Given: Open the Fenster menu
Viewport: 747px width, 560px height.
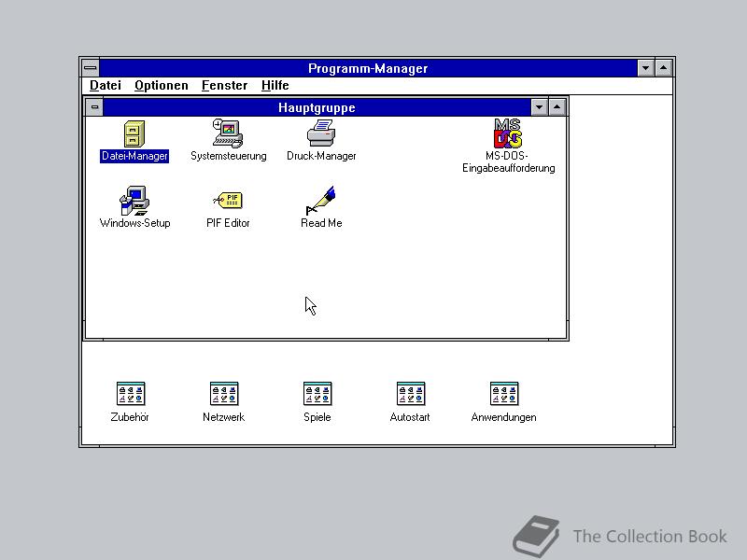Looking at the screenshot, I should tap(224, 85).
